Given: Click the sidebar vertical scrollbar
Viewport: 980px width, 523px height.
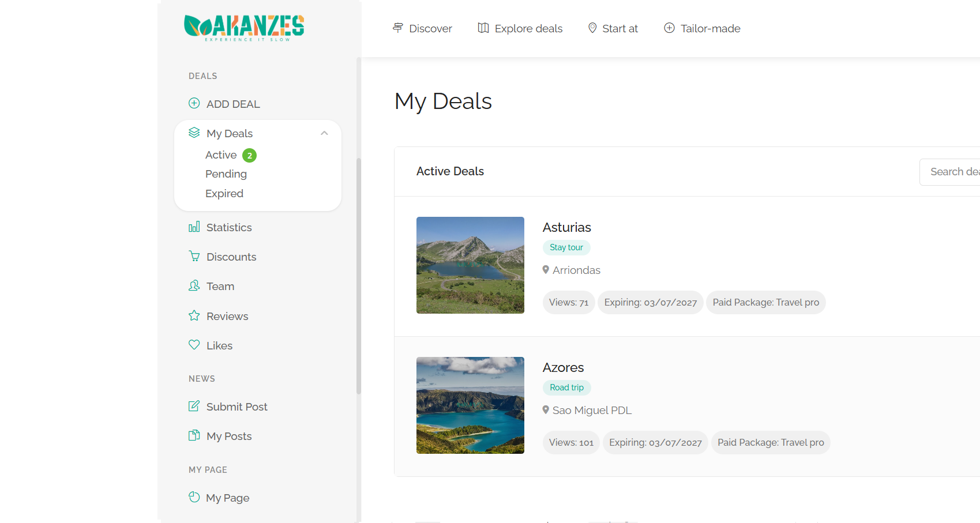Looking at the screenshot, I should click(x=359, y=276).
